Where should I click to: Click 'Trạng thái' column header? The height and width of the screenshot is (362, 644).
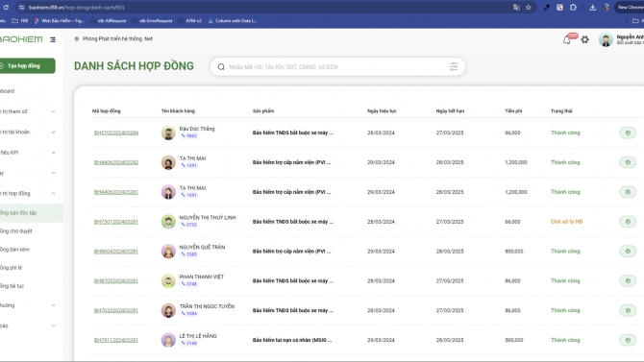[x=561, y=110]
